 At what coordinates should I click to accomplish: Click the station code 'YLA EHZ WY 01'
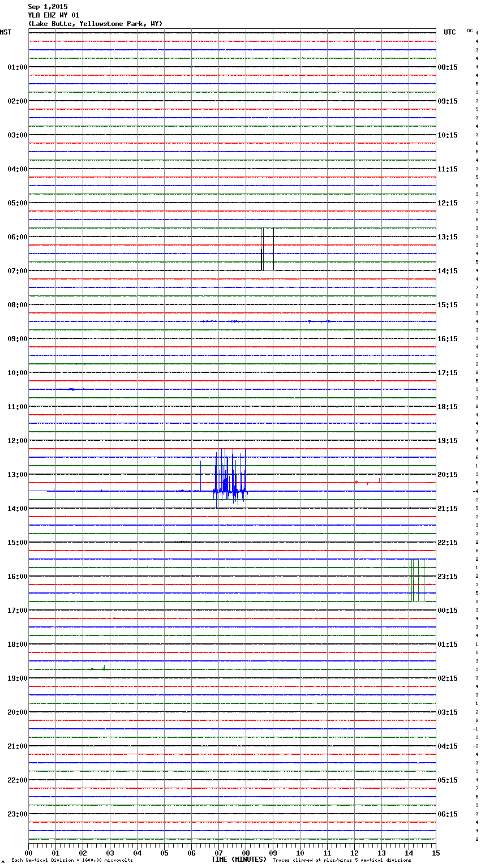click(54, 15)
